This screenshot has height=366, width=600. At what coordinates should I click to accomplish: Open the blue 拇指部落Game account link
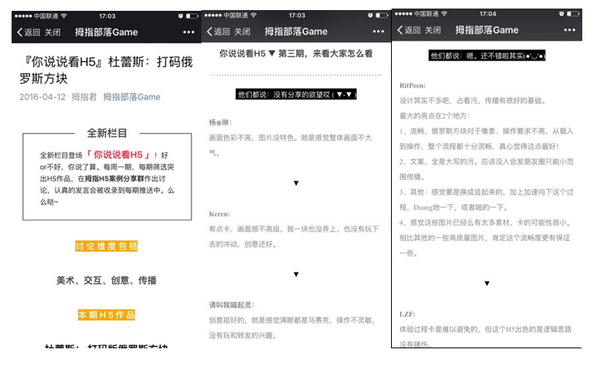[x=132, y=97]
